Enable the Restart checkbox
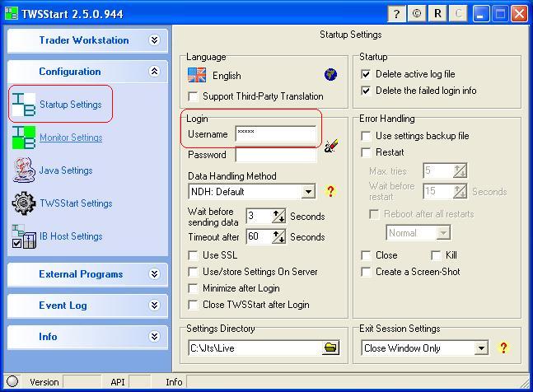Viewport: 533px width, 392px height. 366,152
